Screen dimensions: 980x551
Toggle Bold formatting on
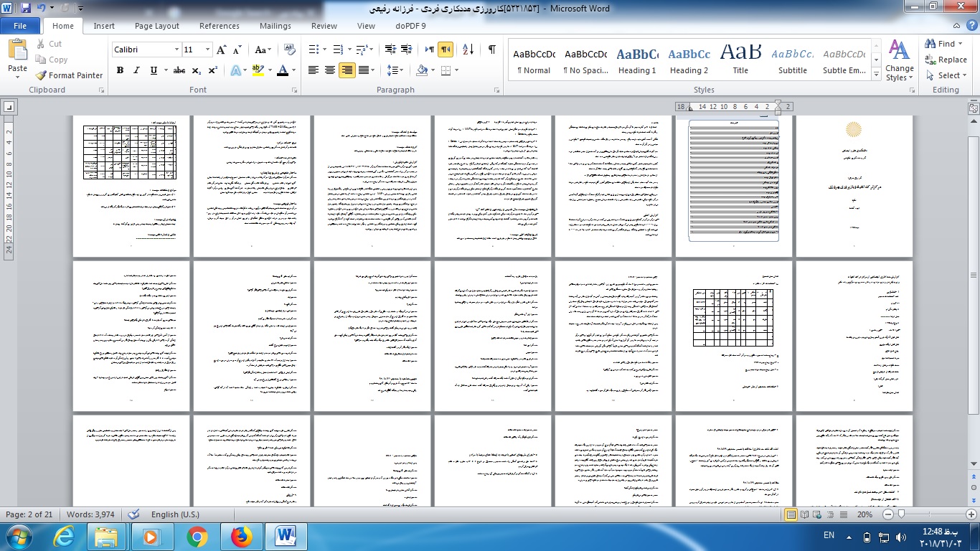click(x=120, y=70)
